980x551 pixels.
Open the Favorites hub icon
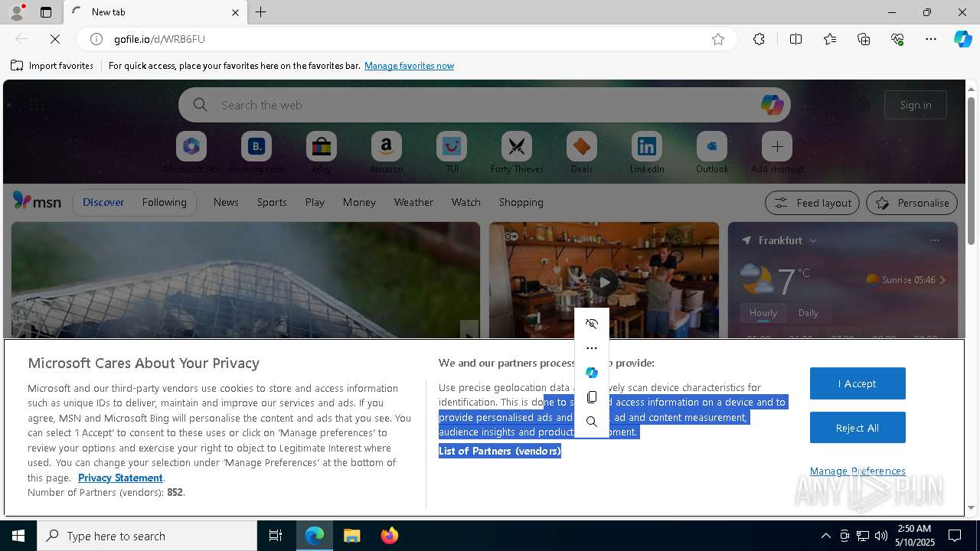[x=830, y=39]
